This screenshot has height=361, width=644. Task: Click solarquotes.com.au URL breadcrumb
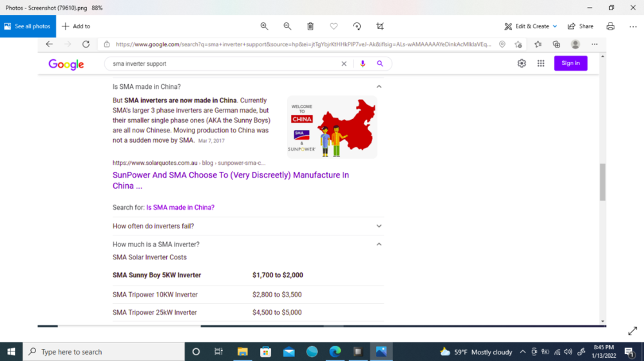pyautogui.click(x=189, y=163)
